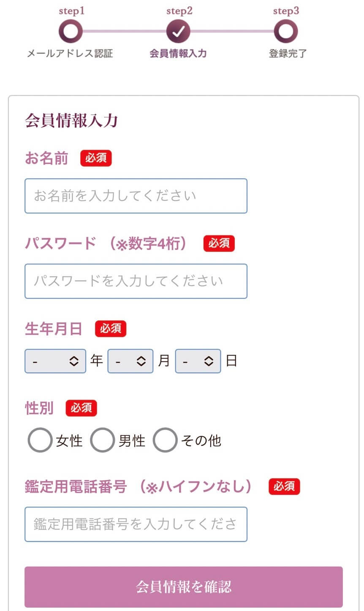Select the 女性 radio button
This screenshot has height=611, width=364.
coord(40,440)
